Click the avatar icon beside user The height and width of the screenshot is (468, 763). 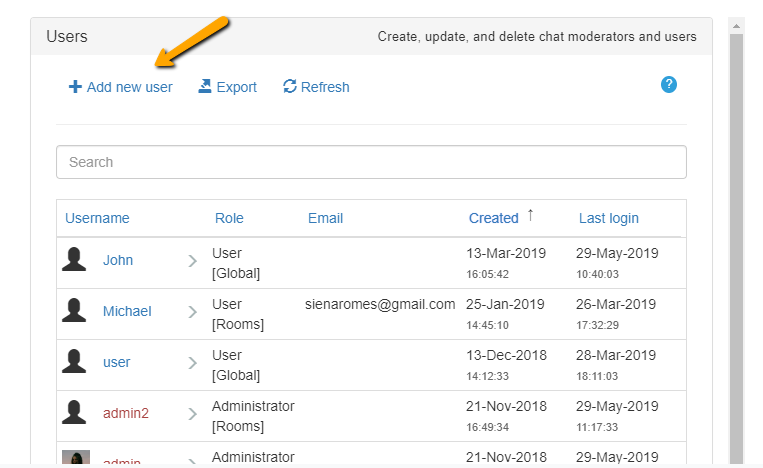[74, 362]
